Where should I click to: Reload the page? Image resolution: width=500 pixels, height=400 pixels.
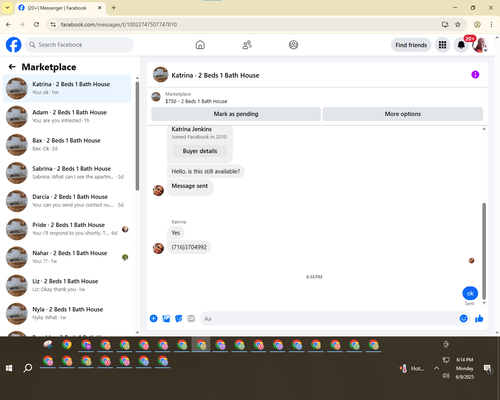(36, 24)
